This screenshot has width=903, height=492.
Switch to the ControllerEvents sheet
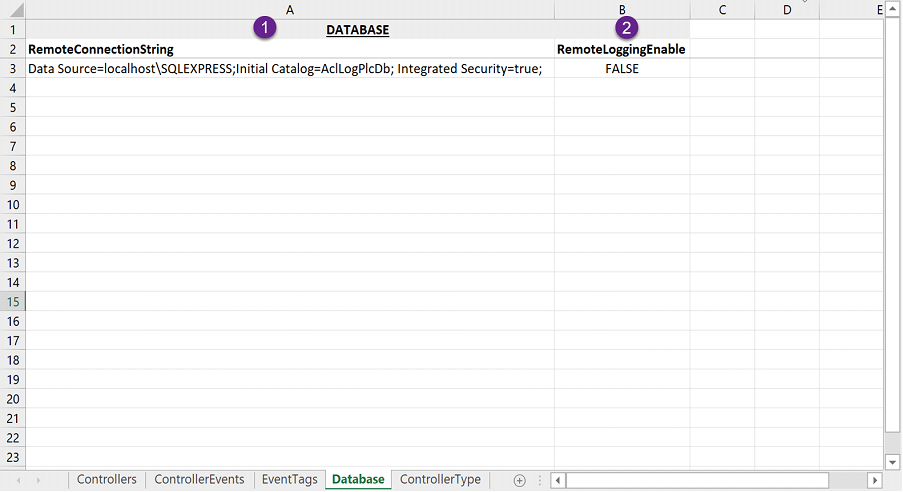199,480
